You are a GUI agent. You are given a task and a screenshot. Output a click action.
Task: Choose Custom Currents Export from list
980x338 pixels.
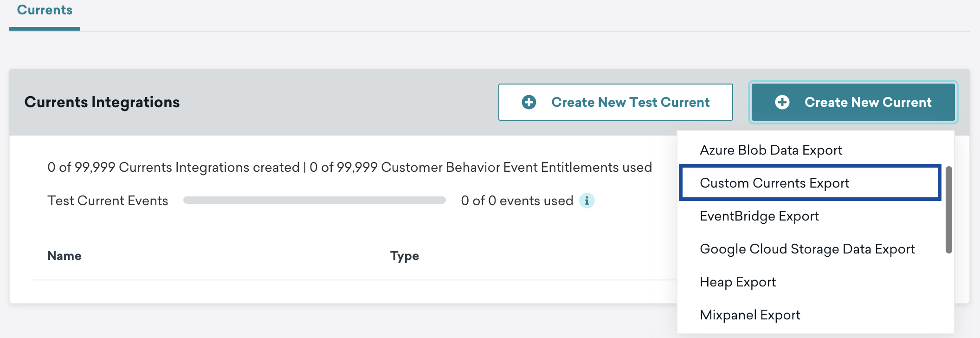(x=774, y=183)
